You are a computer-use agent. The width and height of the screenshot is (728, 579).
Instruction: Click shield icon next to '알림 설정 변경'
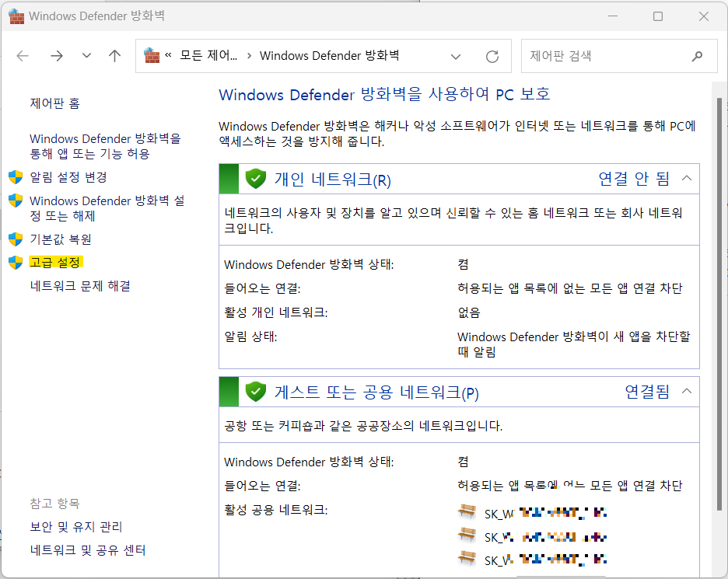click(16, 177)
